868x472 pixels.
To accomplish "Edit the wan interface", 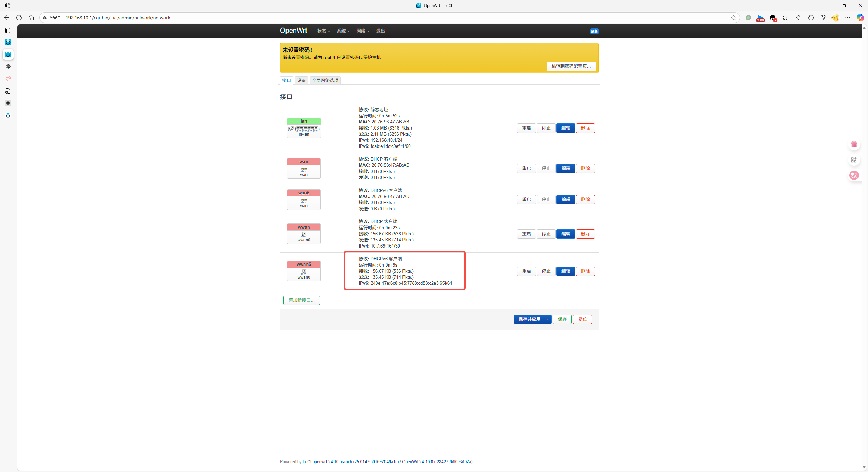I will click(x=566, y=168).
